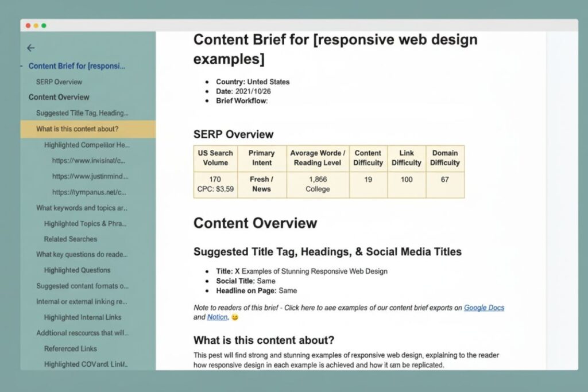Open 'Referenced Links' in the sidebar
588x392 pixels.
(69, 348)
